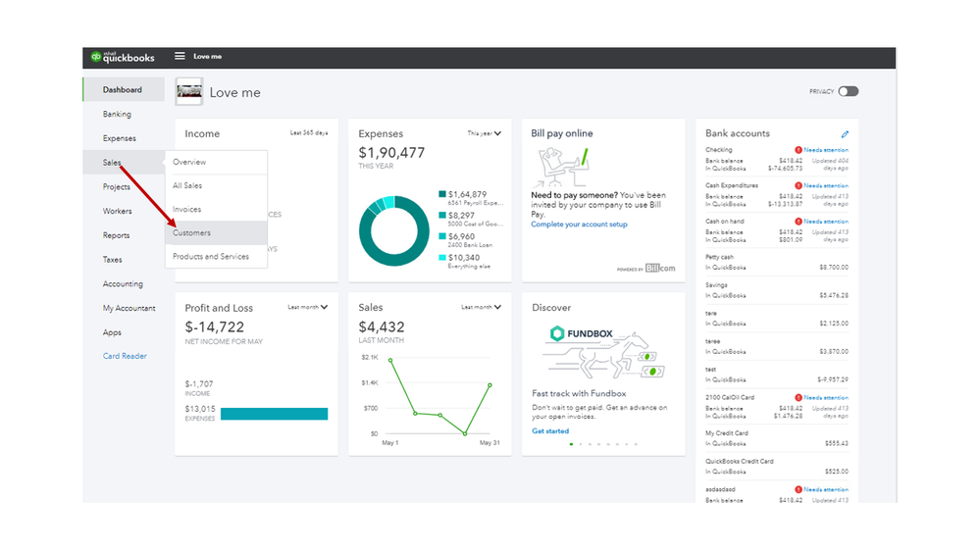The width and height of the screenshot is (980, 551).
Task: Open Expenses 'This year' period dropdown
Action: 485,133
